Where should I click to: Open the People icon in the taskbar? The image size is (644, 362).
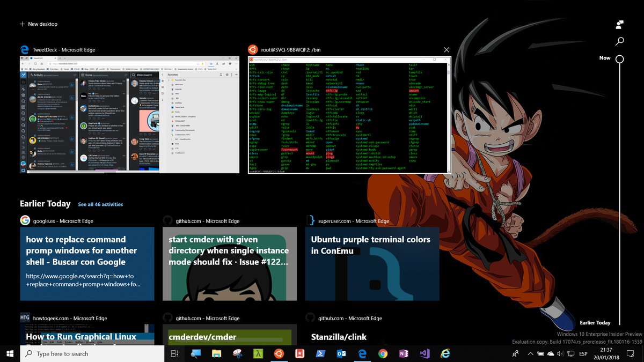[x=516, y=354]
